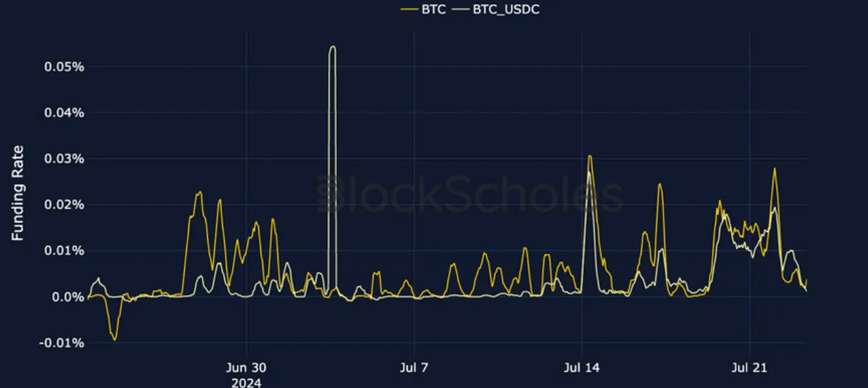Click the 0.04% y-axis label
The width and height of the screenshot is (868, 388).
[x=64, y=113]
